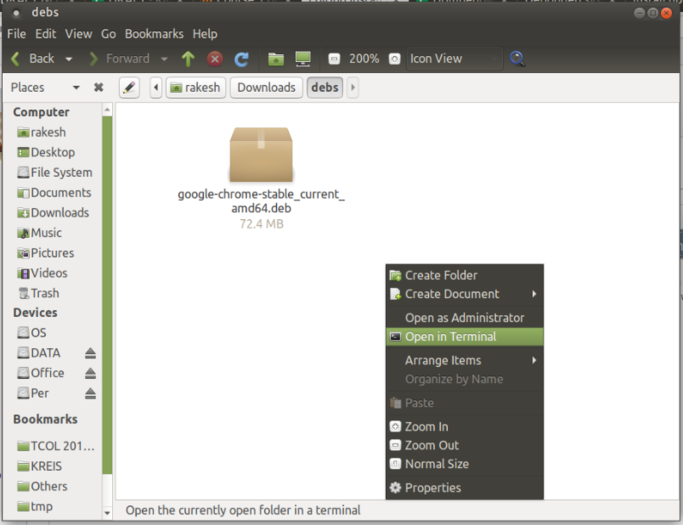Eject the Per drive
The image size is (683, 525).
[90, 393]
